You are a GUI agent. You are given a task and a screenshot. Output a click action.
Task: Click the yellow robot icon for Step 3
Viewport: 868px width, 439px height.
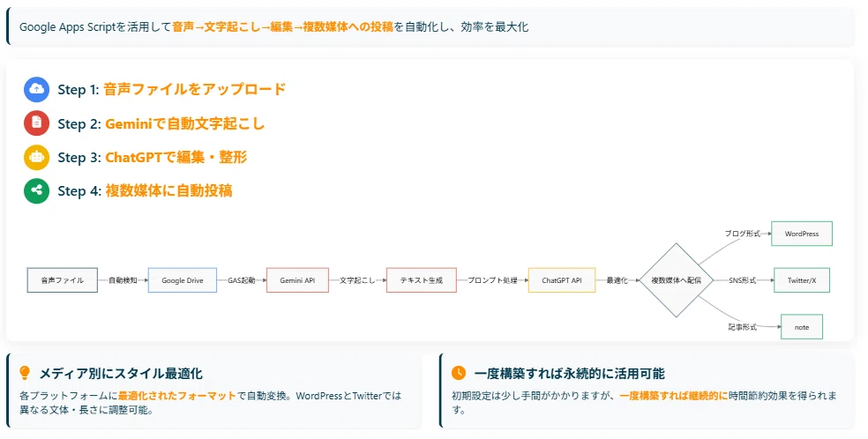pyautogui.click(x=36, y=157)
